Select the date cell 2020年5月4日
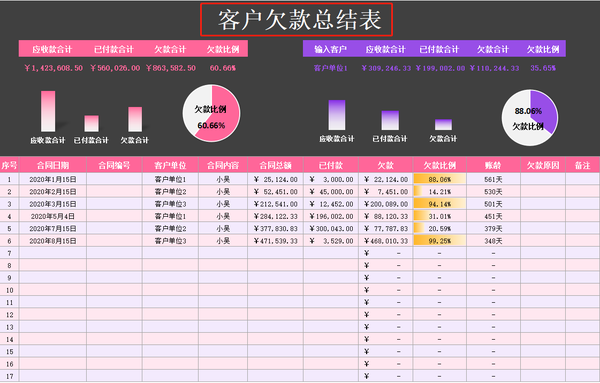This screenshot has width=600, height=383. pos(53,216)
